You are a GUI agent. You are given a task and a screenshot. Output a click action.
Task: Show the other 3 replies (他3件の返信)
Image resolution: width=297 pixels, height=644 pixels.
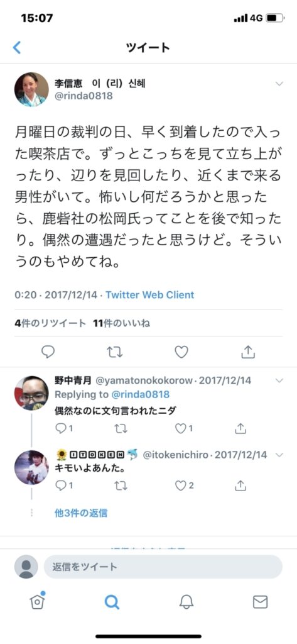click(81, 513)
